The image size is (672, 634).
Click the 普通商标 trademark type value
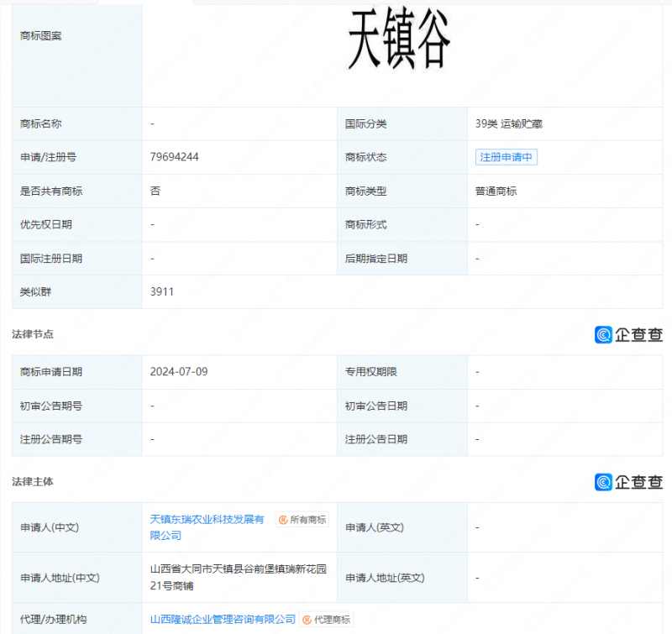click(x=496, y=191)
